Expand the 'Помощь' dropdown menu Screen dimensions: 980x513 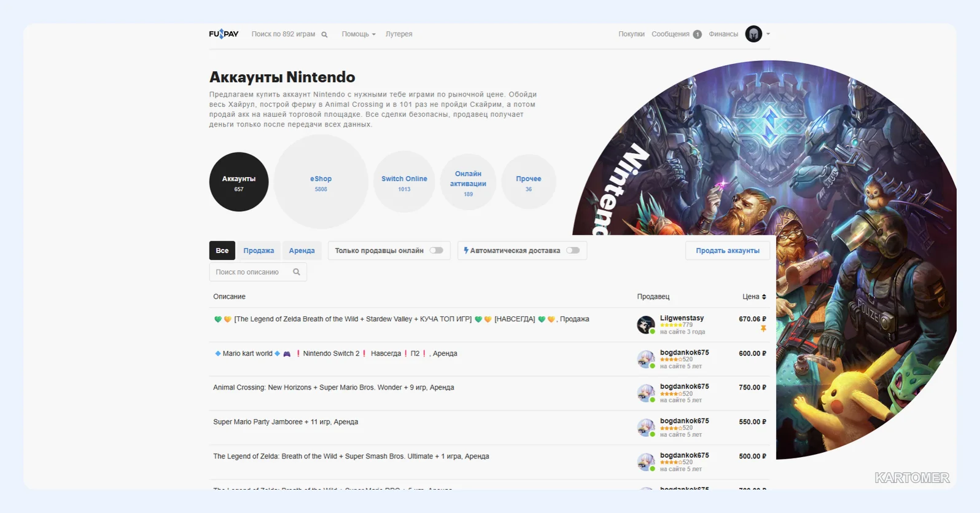(x=359, y=34)
